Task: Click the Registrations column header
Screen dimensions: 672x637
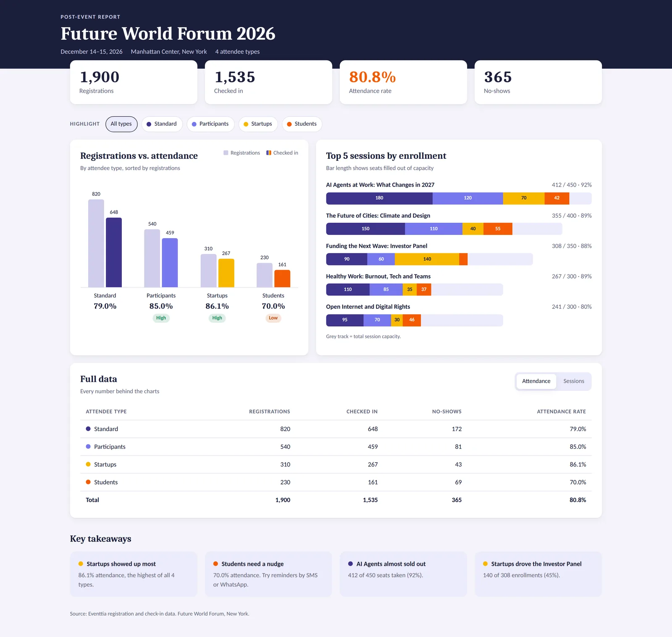Action: click(269, 412)
